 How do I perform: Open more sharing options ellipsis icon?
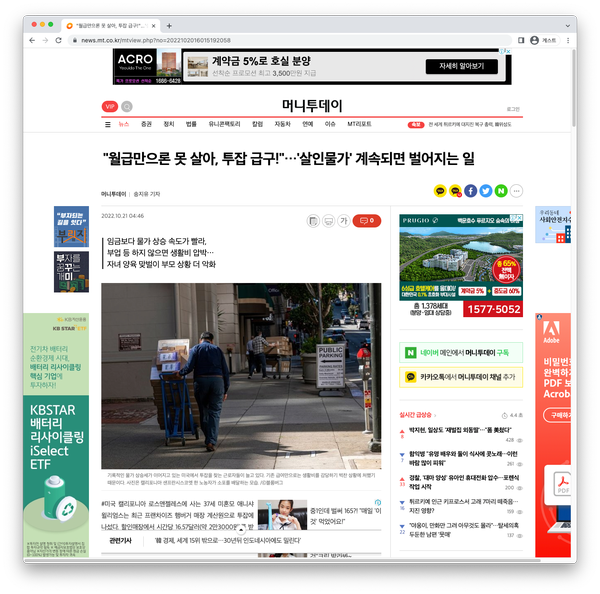pos(516,191)
